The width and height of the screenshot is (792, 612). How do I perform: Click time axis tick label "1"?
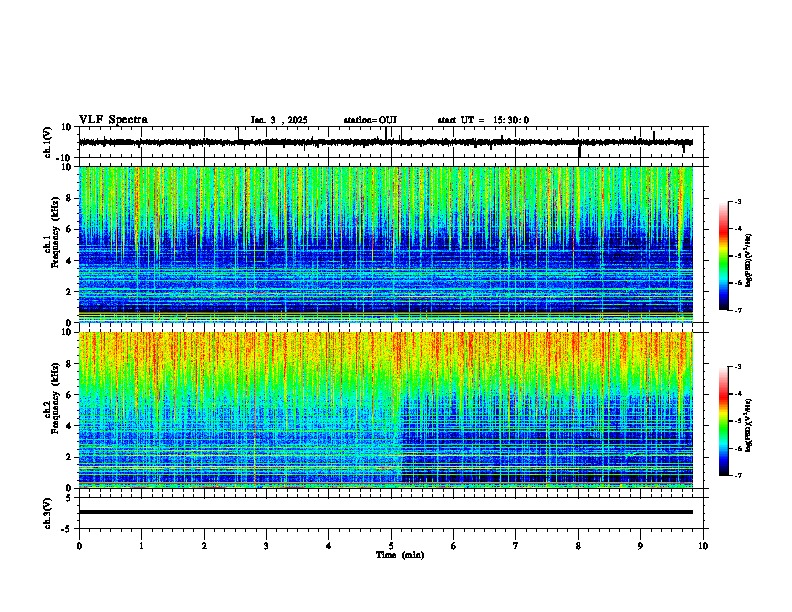(141, 546)
